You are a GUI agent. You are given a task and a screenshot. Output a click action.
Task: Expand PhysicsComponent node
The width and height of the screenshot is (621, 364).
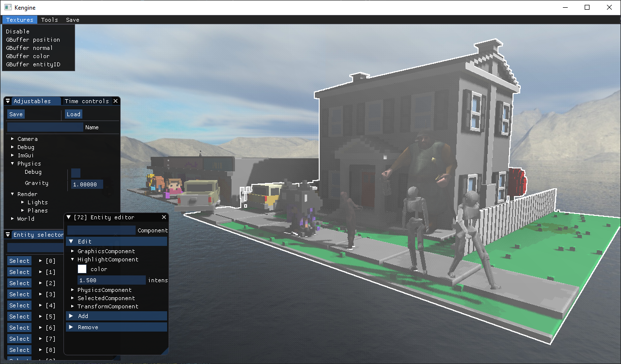pos(73,290)
